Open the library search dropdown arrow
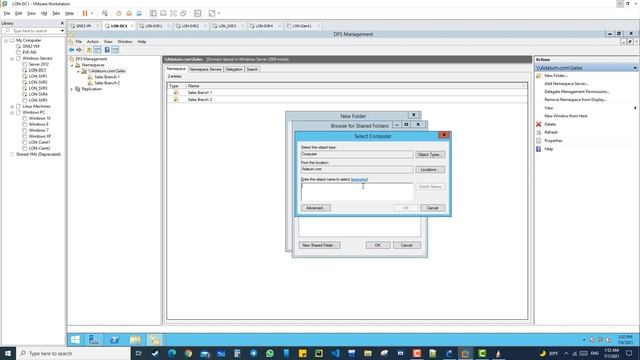The image size is (640, 360). click(x=62, y=31)
